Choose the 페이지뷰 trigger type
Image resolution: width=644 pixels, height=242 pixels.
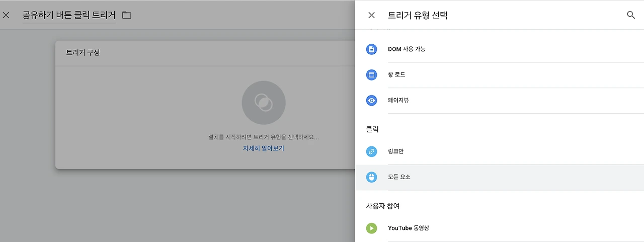point(500,101)
